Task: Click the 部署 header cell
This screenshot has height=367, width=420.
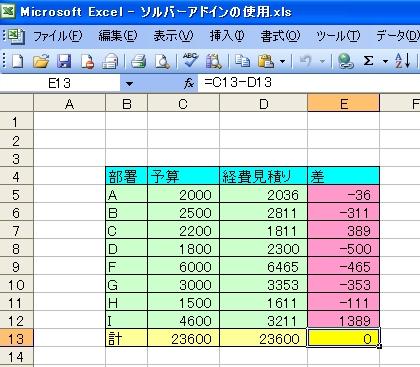Action: 126,176
